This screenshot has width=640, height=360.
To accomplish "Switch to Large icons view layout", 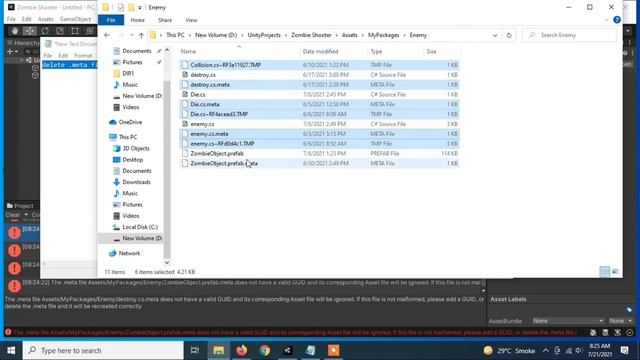I will (x=615, y=271).
